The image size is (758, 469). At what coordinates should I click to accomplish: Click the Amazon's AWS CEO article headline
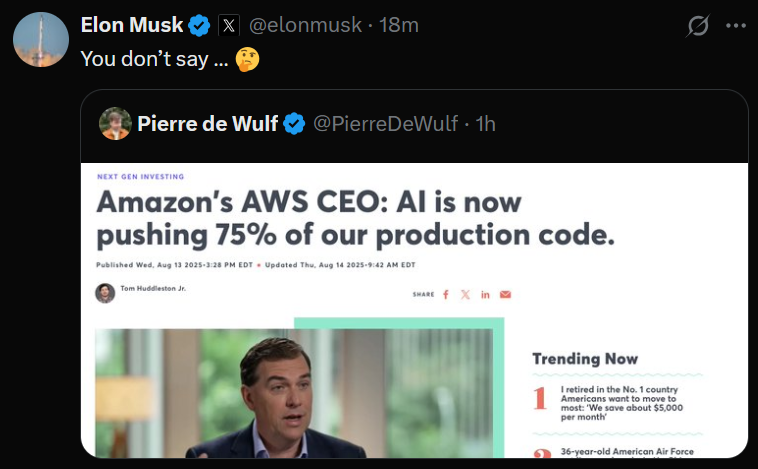355,218
